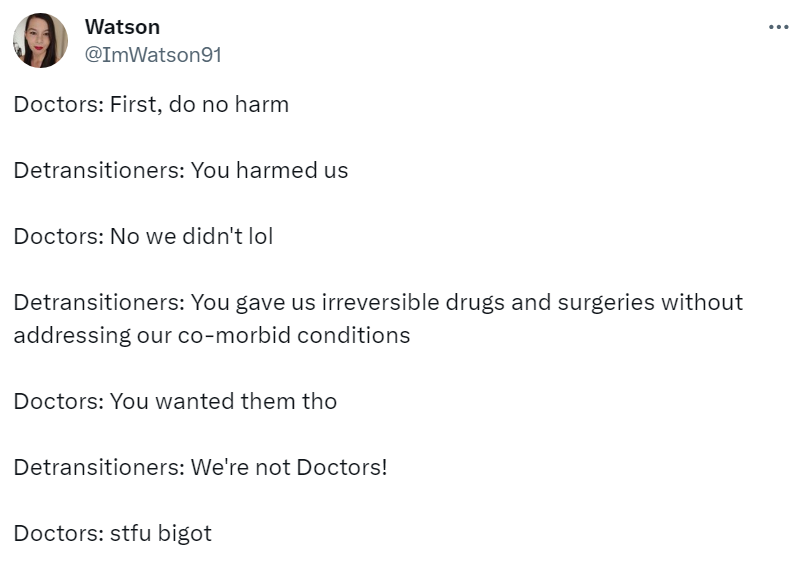Click the "Doctors: First, do no harm" line
This screenshot has width=806, height=563.
coord(151,104)
